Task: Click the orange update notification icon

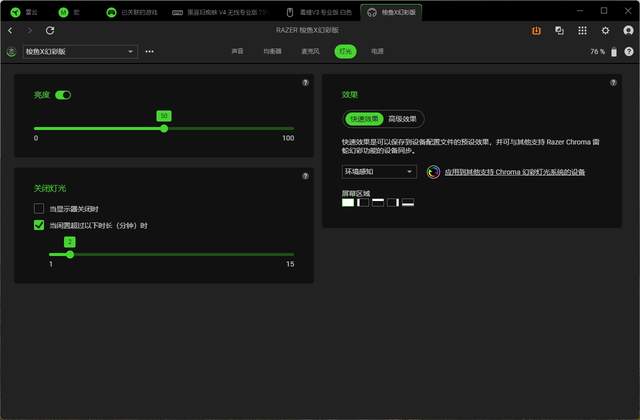Action: (x=536, y=31)
